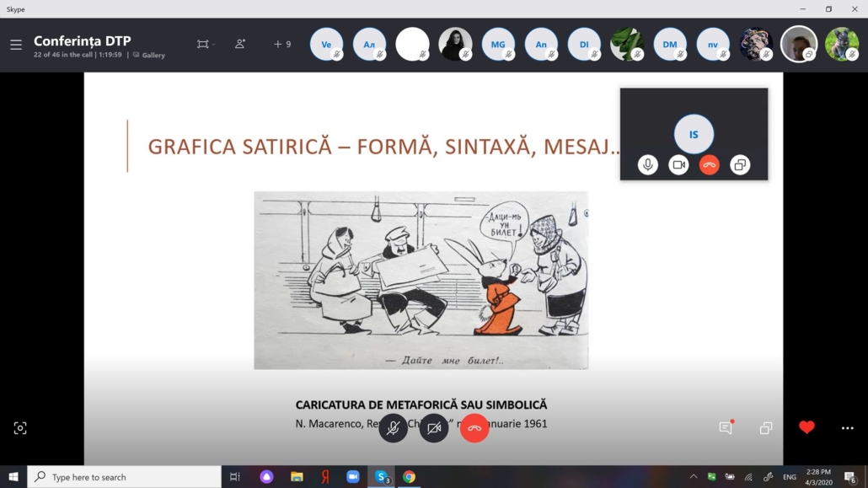Screen dimensions: 868x488
Task: Open network settings from system tray
Action: (x=748, y=476)
